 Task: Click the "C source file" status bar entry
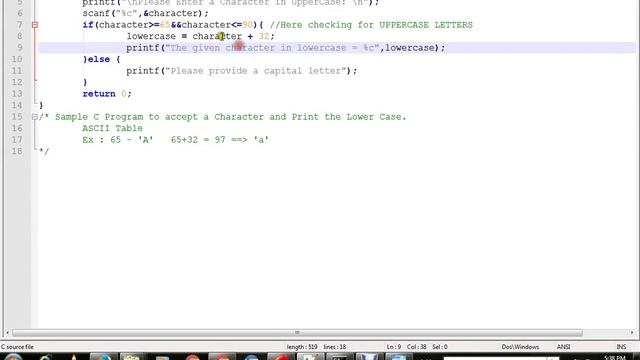coord(18,347)
